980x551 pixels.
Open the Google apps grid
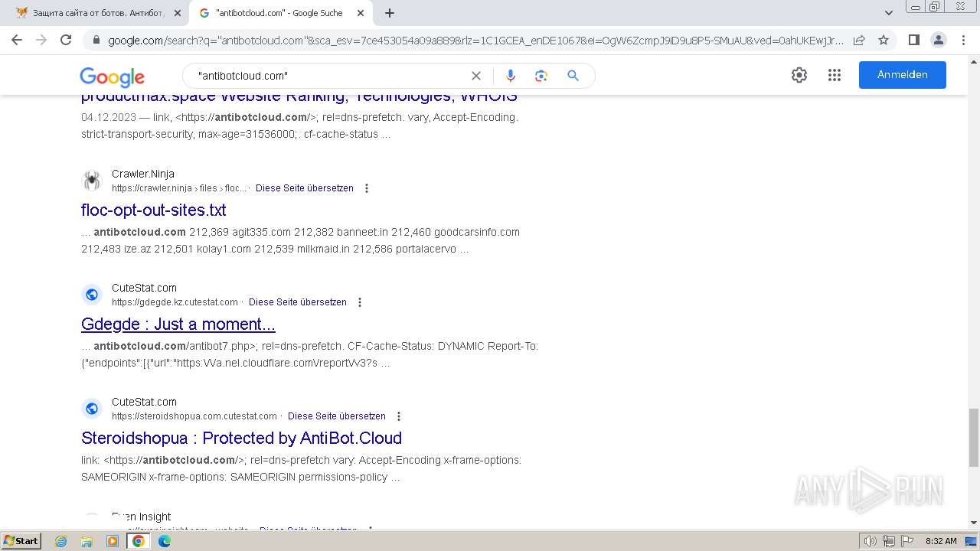pos(835,75)
